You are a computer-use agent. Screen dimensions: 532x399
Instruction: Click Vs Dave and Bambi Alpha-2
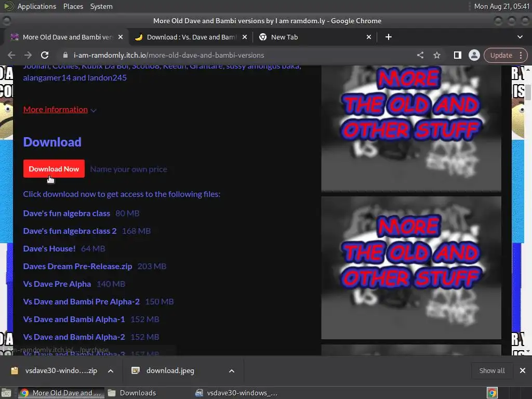[74, 337]
